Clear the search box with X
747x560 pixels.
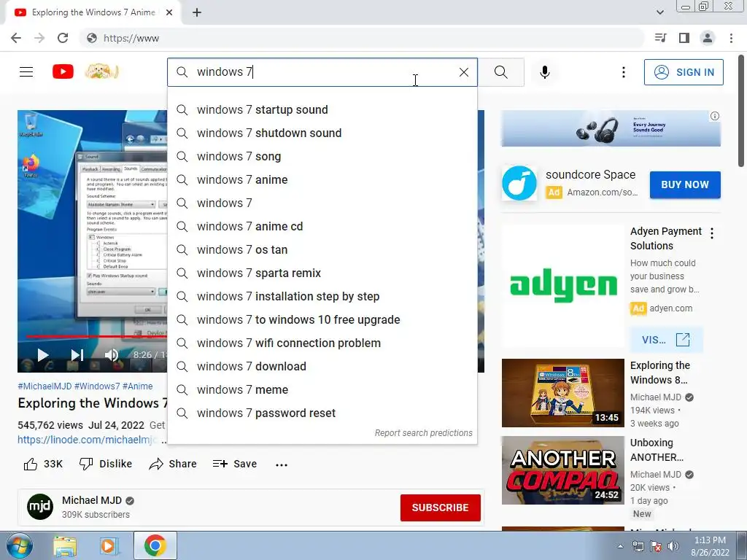tap(463, 72)
